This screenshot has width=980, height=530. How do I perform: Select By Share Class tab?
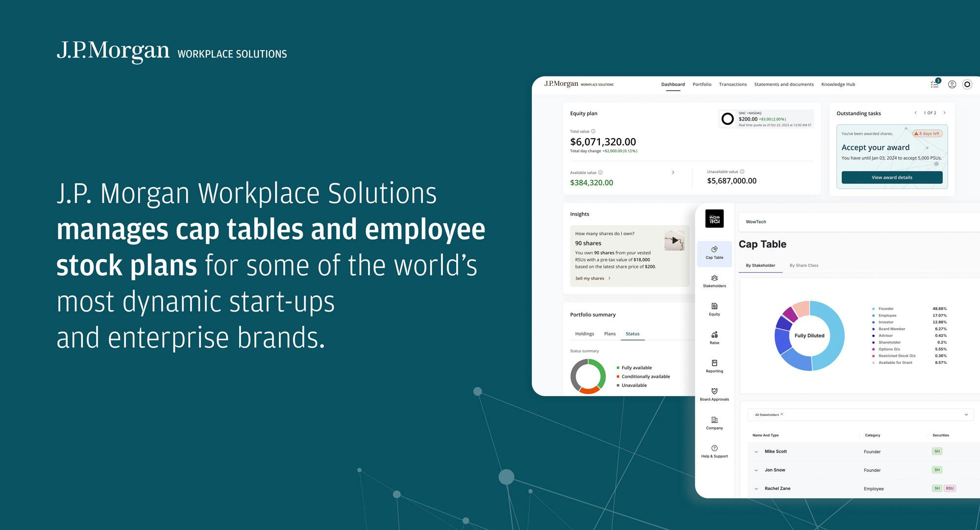[x=804, y=265]
